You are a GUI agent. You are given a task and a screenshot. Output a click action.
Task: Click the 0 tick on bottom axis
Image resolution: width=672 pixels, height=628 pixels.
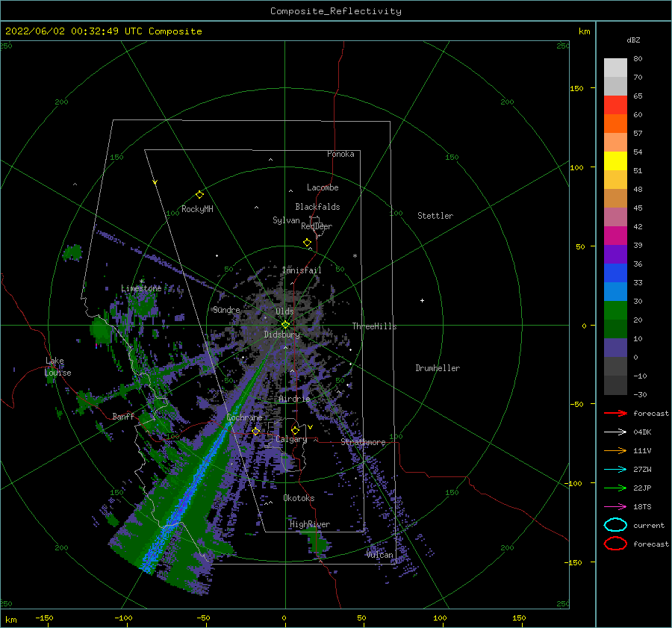pyautogui.click(x=284, y=618)
